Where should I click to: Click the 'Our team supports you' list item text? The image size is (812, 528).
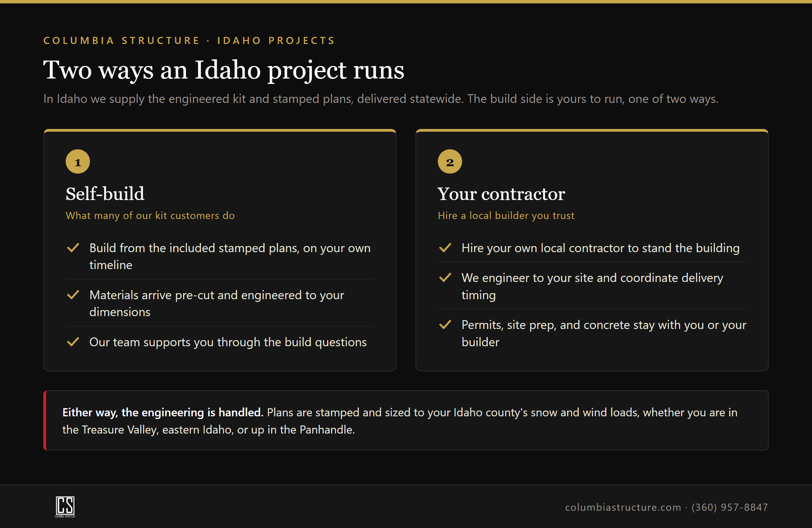click(228, 342)
